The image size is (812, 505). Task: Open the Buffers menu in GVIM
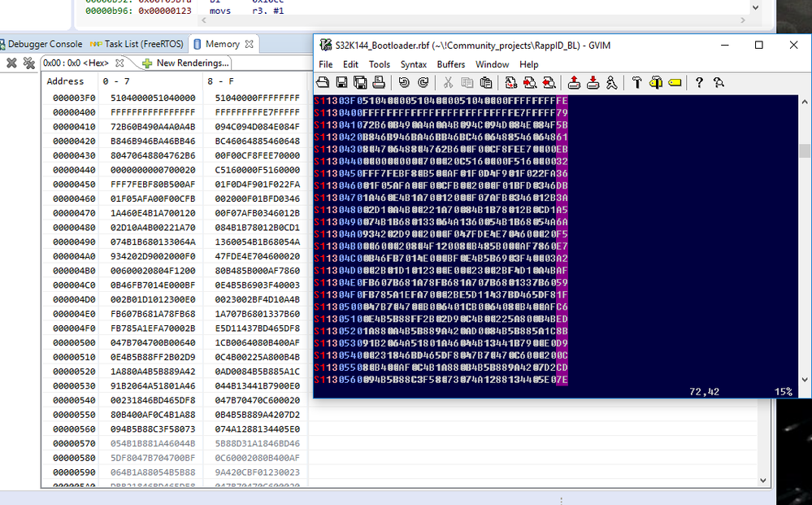click(x=451, y=64)
